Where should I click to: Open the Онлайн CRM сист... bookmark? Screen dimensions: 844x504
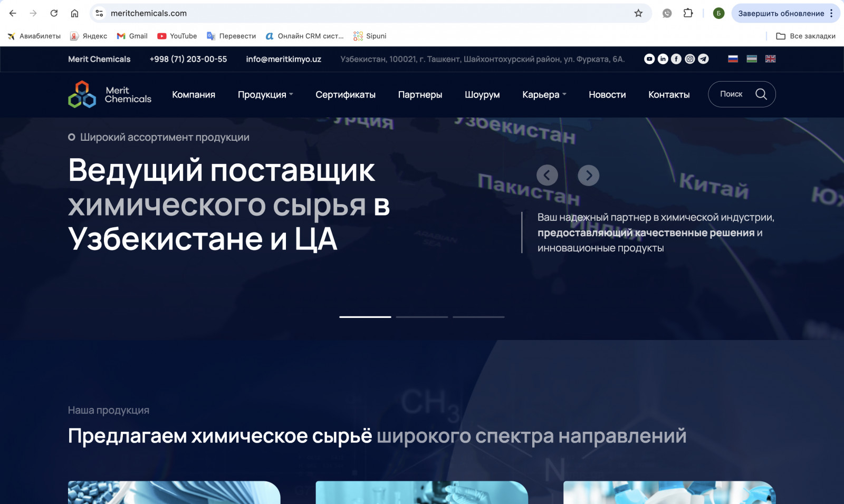pos(304,36)
